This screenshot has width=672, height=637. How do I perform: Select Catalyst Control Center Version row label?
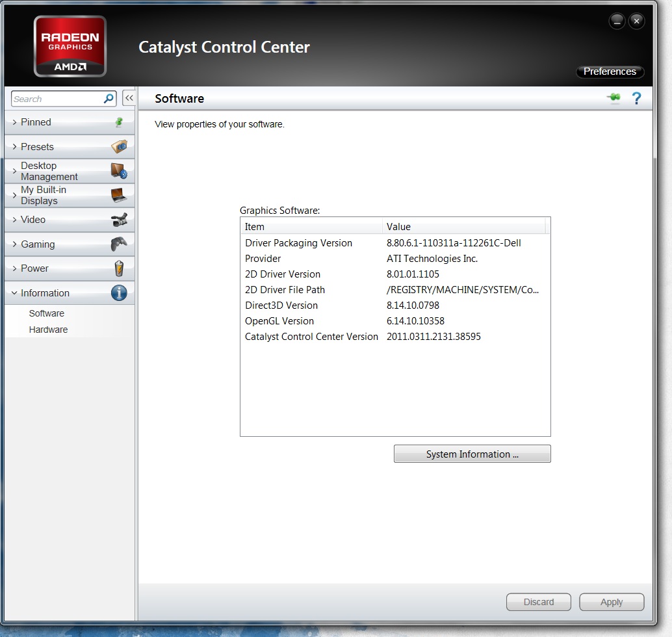point(311,337)
